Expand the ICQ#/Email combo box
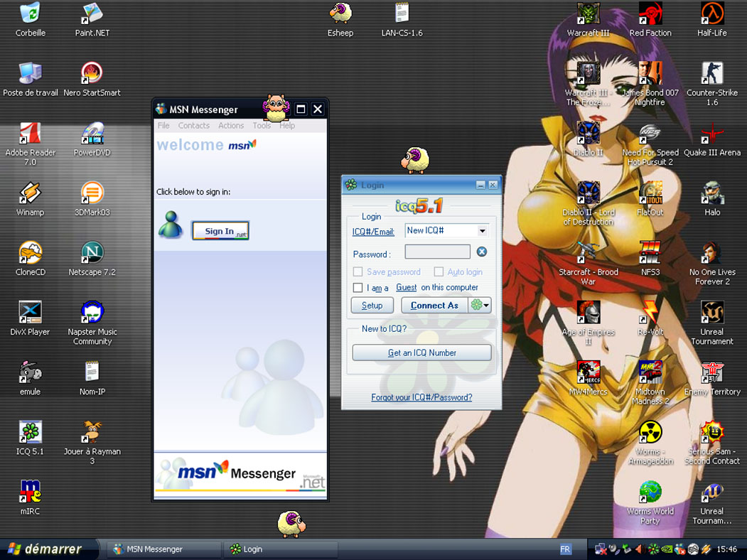 coord(483,231)
